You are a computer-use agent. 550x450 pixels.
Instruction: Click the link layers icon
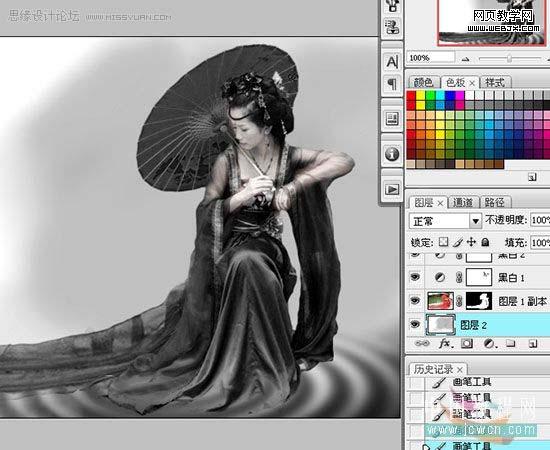[x=422, y=343]
